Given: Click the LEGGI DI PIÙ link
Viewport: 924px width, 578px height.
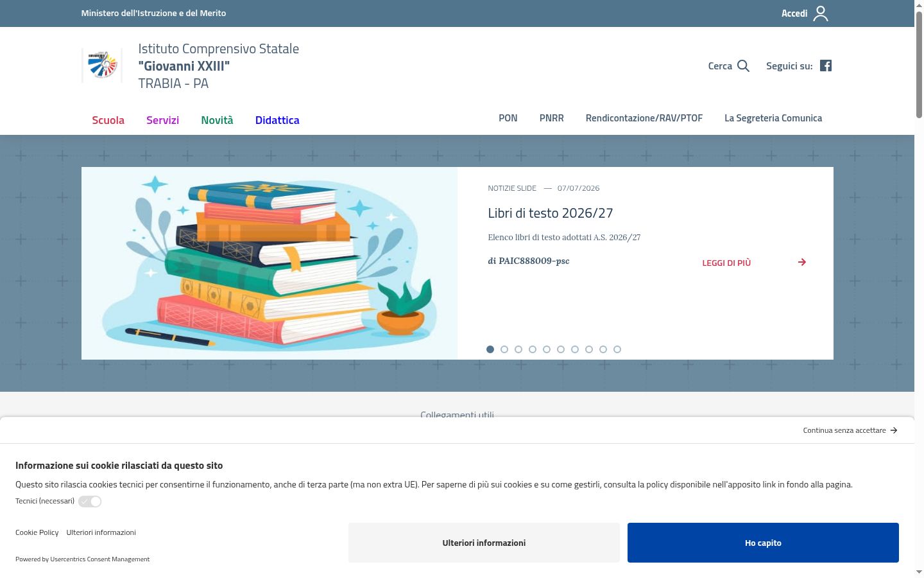Looking at the screenshot, I should [726, 263].
